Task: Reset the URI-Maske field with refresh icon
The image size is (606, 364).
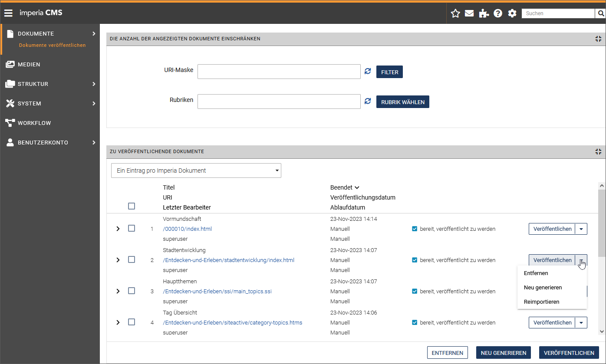Action: (x=368, y=71)
